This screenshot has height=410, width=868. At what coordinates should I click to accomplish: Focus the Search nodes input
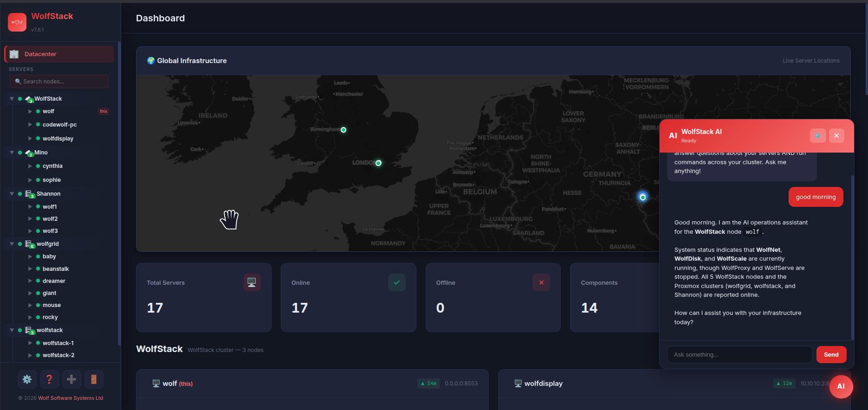(x=59, y=82)
